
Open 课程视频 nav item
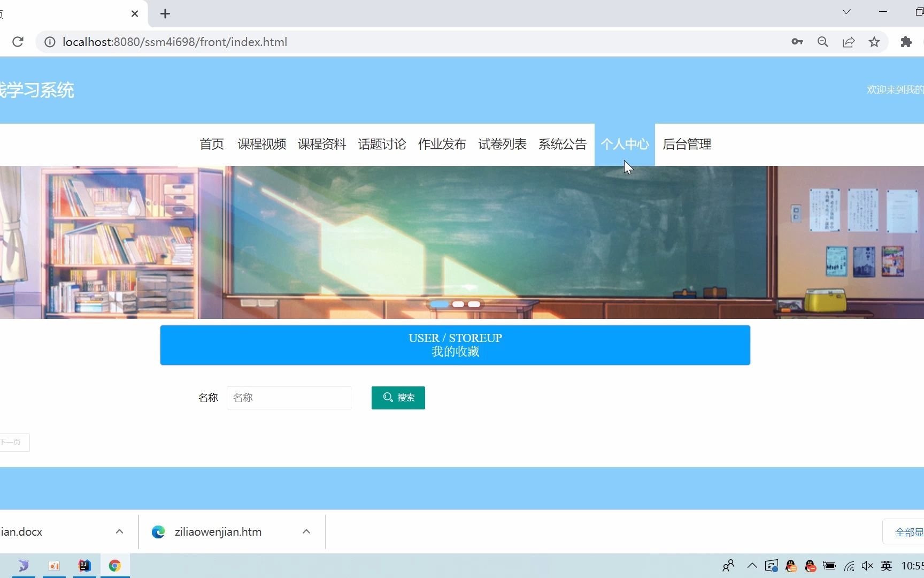tap(262, 144)
